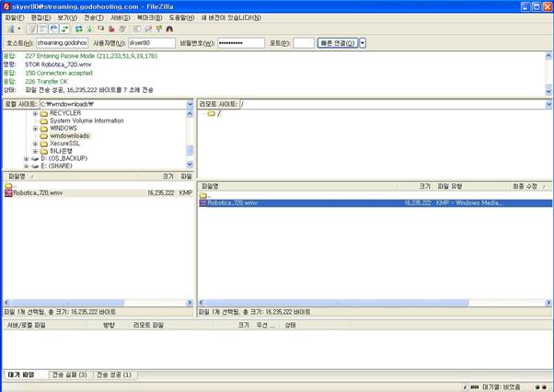
Task: Open the Site Manager icon
Action: coord(11,29)
